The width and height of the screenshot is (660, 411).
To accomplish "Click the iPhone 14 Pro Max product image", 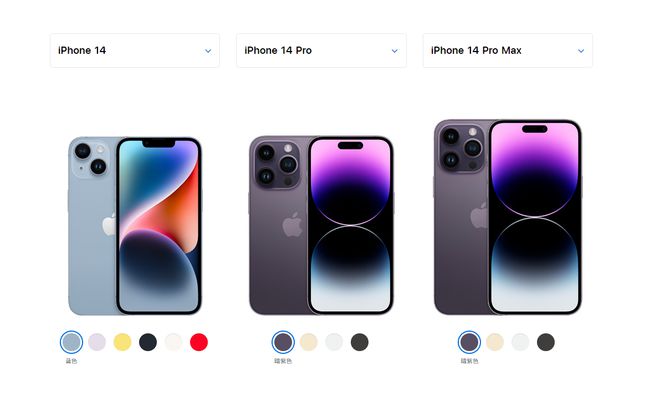I will 508,217.
